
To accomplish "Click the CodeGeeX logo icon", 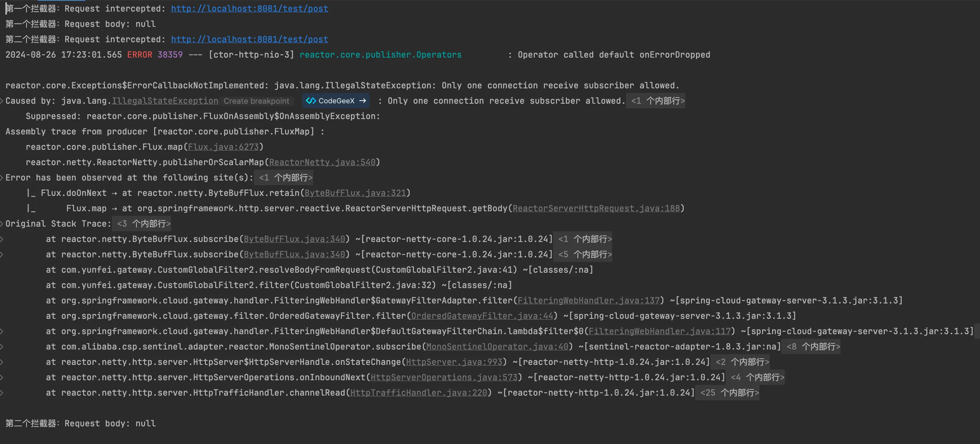I will [311, 101].
